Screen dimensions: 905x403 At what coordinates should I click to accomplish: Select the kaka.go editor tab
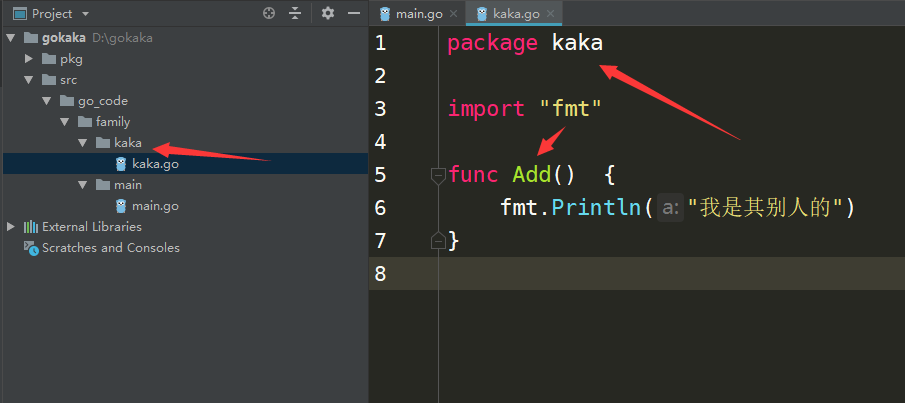click(516, 14)
